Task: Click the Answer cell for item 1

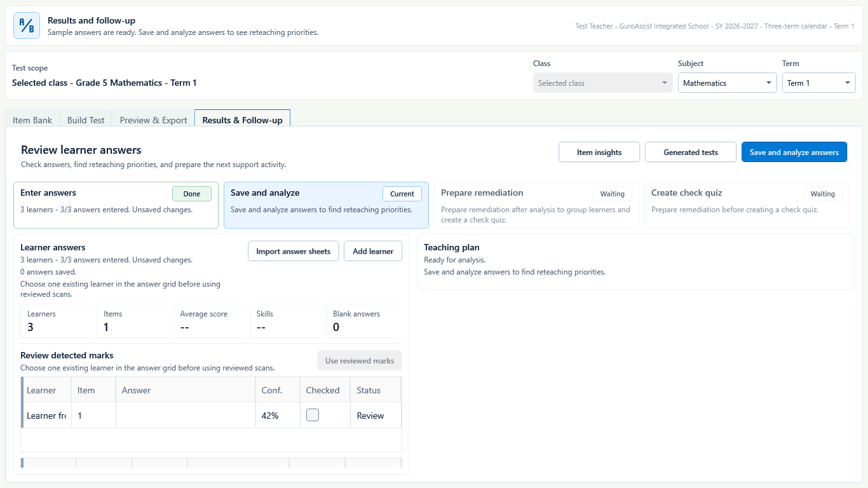Action: click(186, 416)
